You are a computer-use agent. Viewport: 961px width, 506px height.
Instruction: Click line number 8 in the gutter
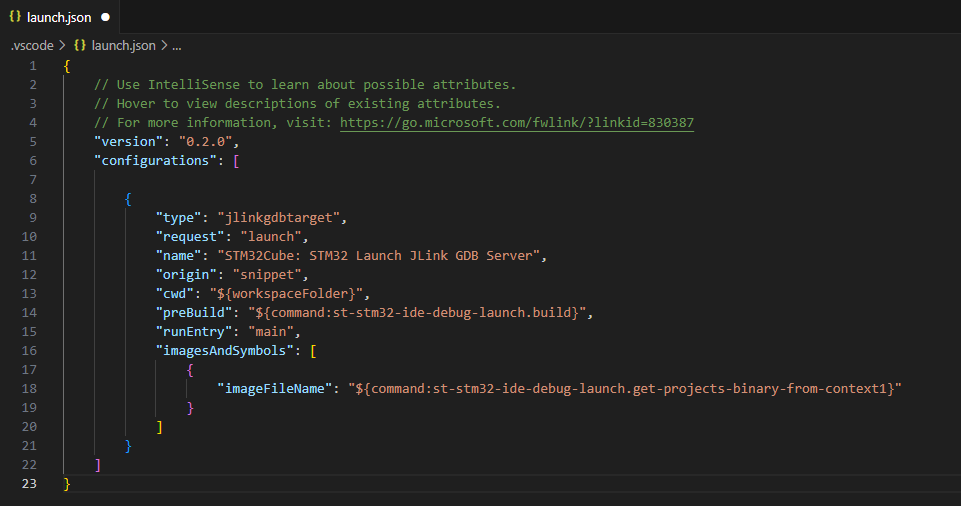pos(33,198)
